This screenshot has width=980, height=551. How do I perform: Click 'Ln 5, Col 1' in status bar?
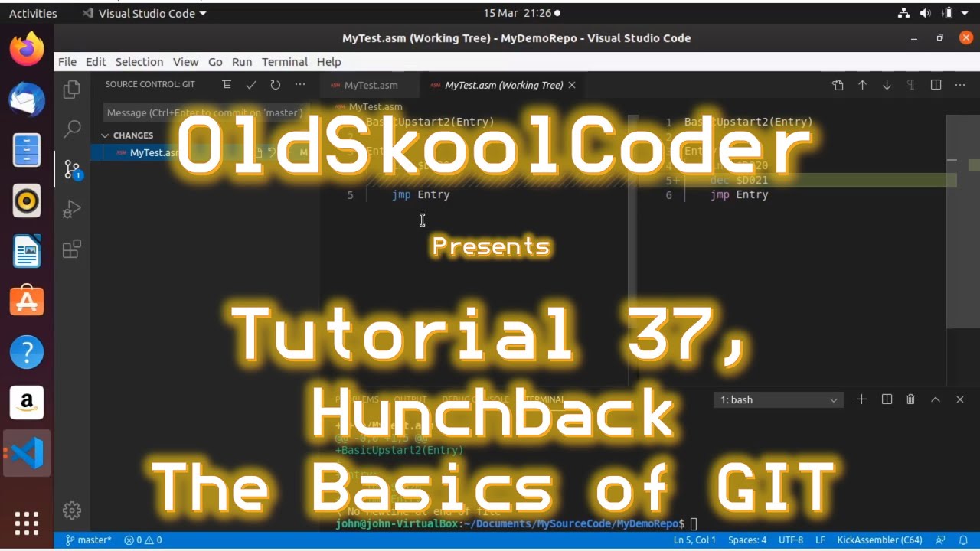(694, 540)
